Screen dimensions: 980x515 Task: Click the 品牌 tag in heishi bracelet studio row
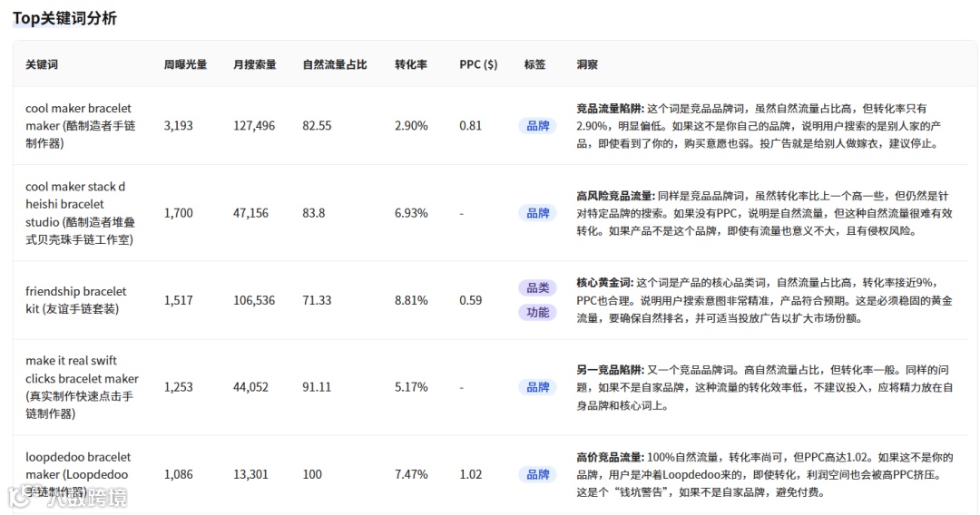click(537, 213)
